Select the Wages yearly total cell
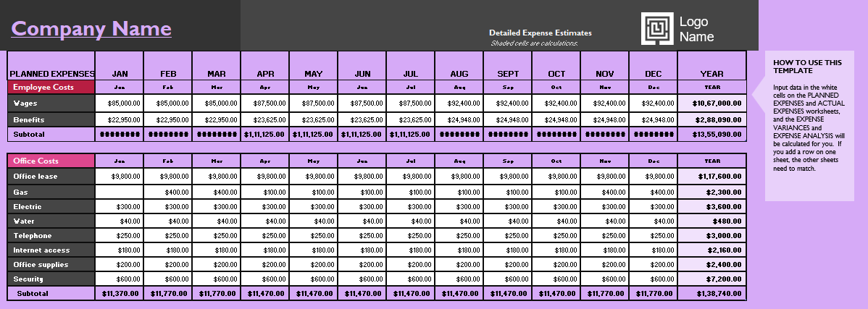Screen dimensions: 868x309 point(711,103)
